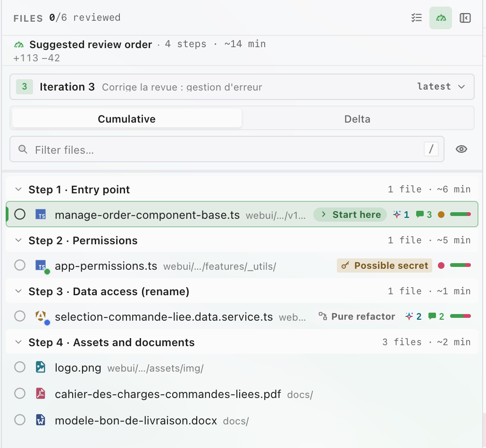Open selection-commande-liee.data.service.ts file

tap(164, 316)
